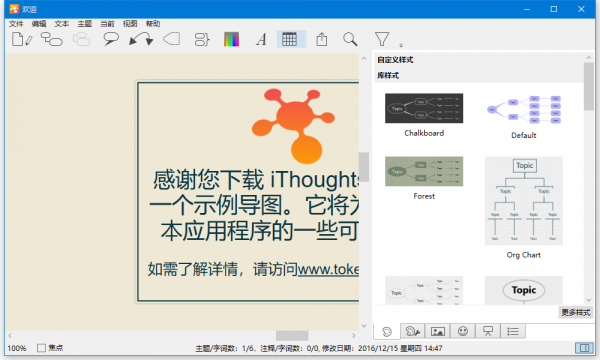Switch to the presentation easel tab
This screenshot has width=600, height=360.
(x=488, y=331)
